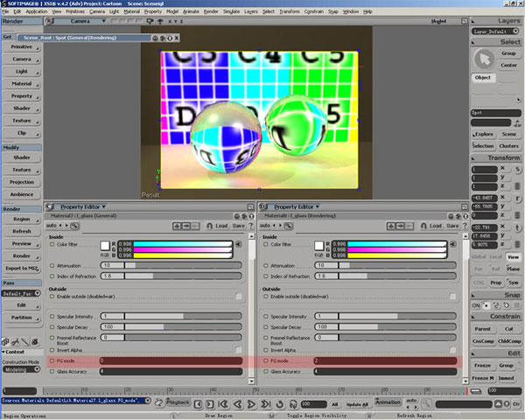The image size is (525, 420).
Task: Play the animation forward
Action: 251,404
